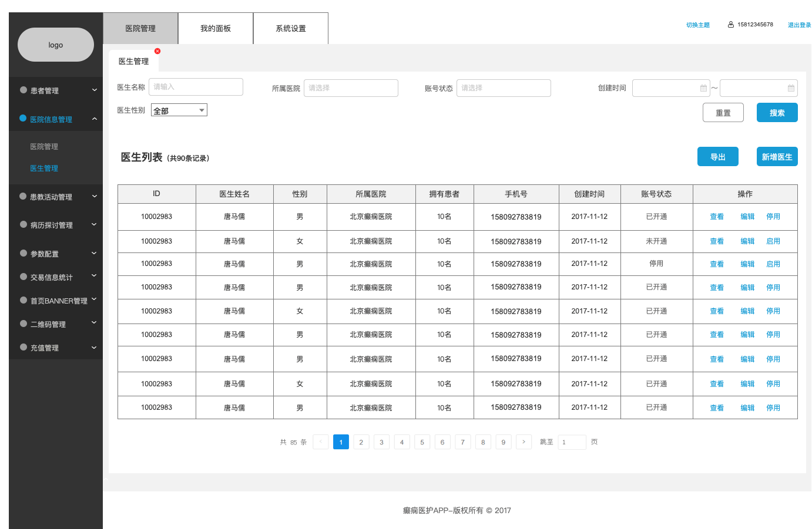Expand the 交易信息统计 sidebar menu
The height and width of the screenshot is (529, 812).
pos(95,276)
